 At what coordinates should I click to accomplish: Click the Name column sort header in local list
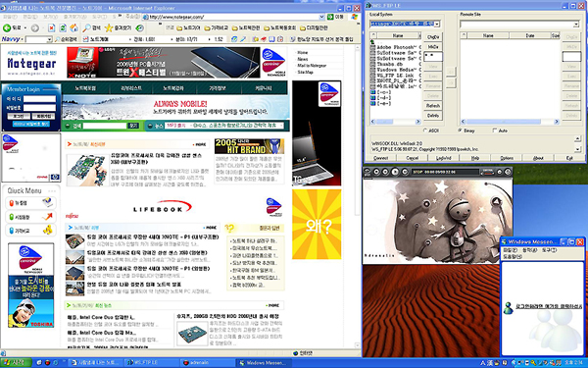398,35
